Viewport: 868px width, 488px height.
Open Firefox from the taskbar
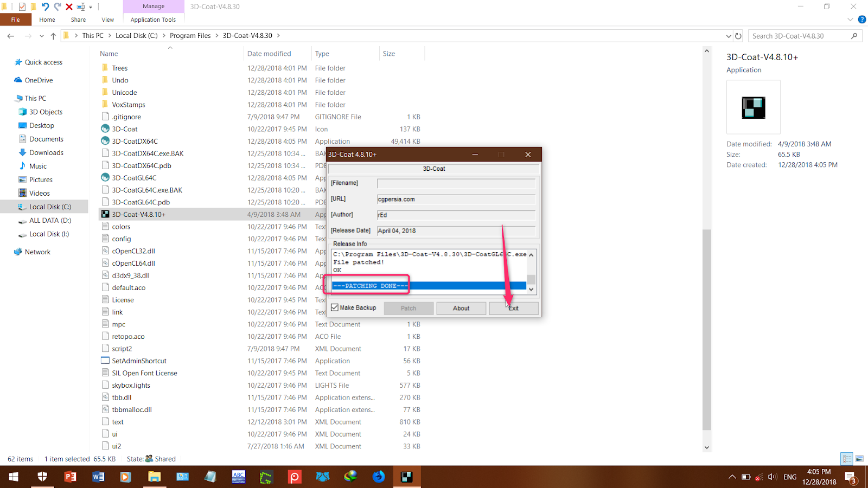click(379, 477)
